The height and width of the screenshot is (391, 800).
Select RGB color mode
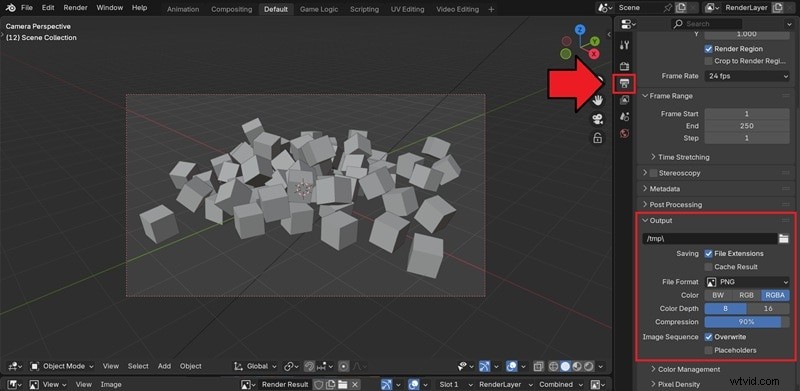746,295
